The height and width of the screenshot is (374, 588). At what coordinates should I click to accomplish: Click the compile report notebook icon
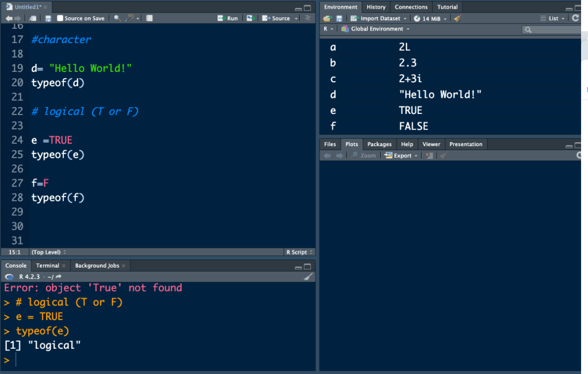pos(149,18)
